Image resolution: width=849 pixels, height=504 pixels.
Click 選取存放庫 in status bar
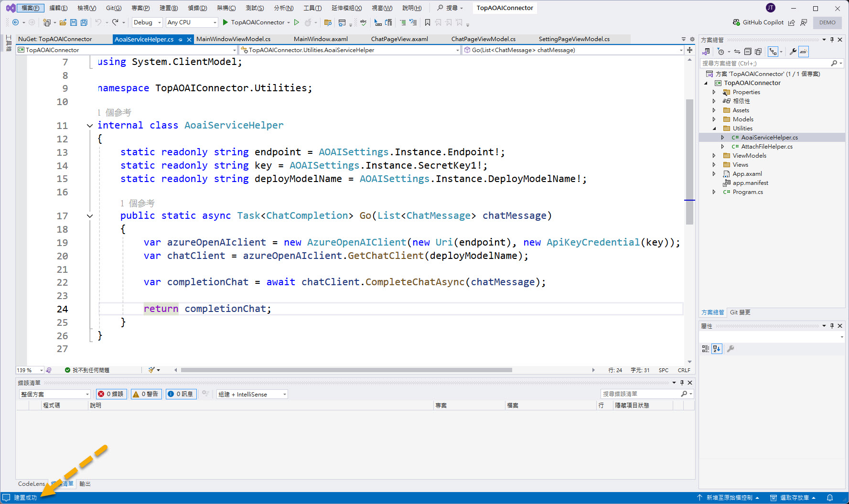(x=793, y=498)
